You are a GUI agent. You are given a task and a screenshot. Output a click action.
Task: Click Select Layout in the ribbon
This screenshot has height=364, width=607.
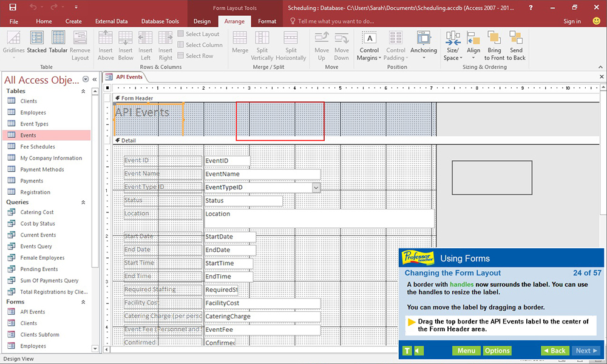pyautogui.click(x=198, y=34)
